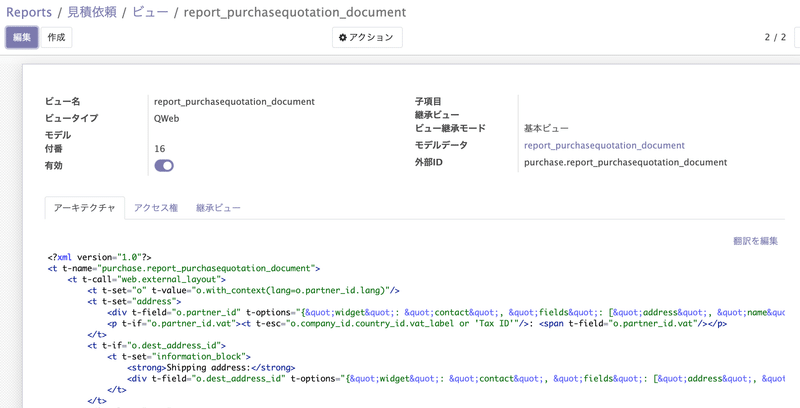Click the gear icon in アクション button

[x=343, y=38]
